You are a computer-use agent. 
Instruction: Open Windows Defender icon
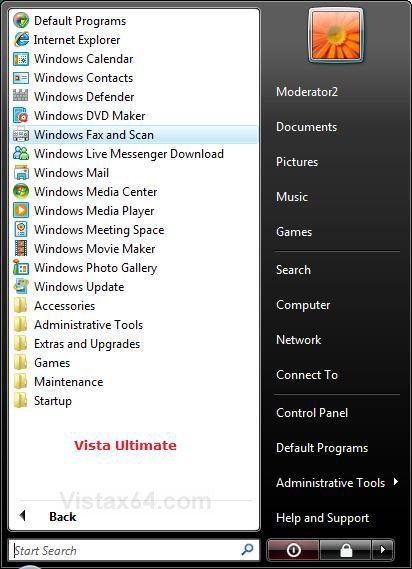click(x=21, y=97)
